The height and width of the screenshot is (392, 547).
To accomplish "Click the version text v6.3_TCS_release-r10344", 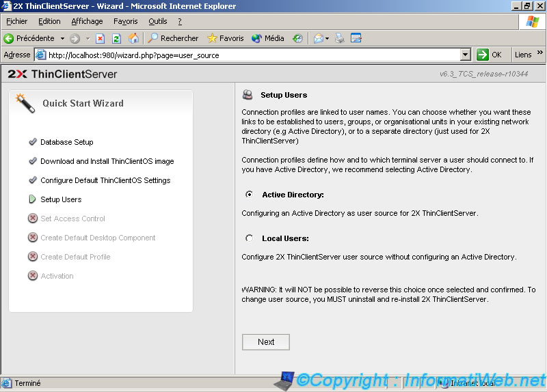I will point(484,74).
